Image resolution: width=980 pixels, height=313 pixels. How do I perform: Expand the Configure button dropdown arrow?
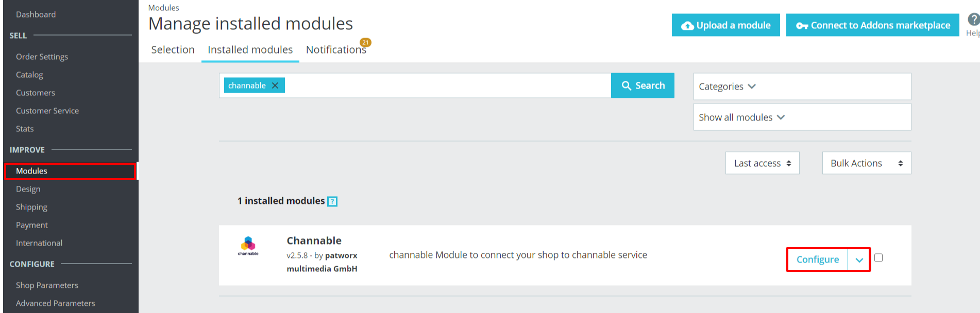point(859,260)
